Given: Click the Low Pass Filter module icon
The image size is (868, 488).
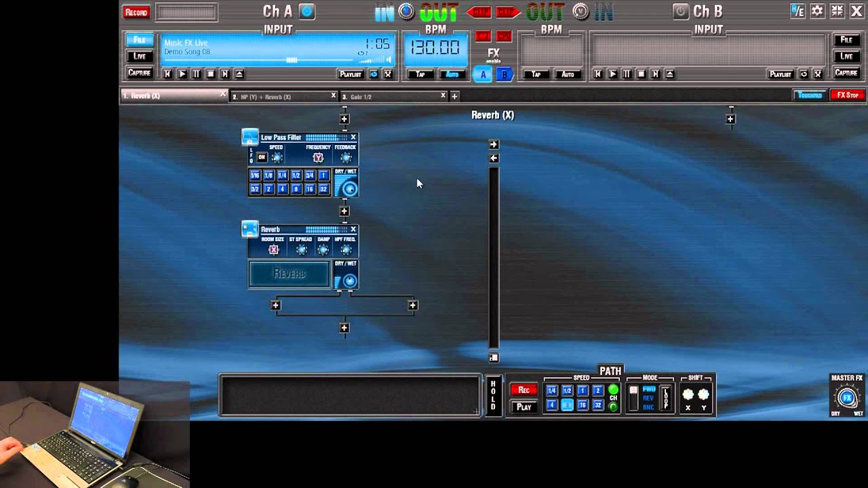Looking at the screenshot, I should pyautogui.click(x=250, y=138).
